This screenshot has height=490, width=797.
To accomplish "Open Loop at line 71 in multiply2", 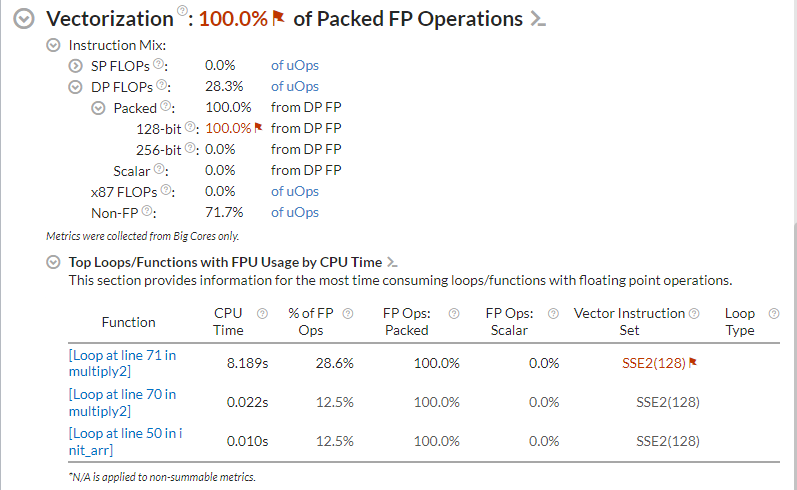I will [122, 362].
